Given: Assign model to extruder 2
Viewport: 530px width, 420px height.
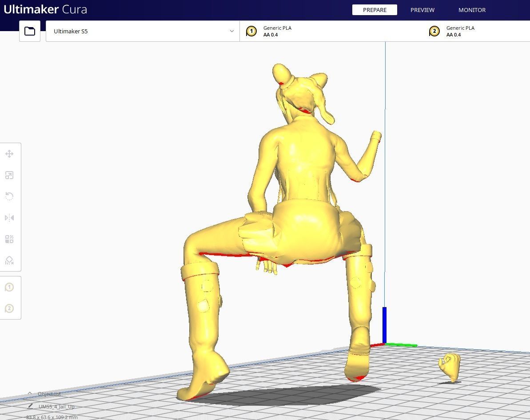Looking at the screenshot, I should coord(9,308).
